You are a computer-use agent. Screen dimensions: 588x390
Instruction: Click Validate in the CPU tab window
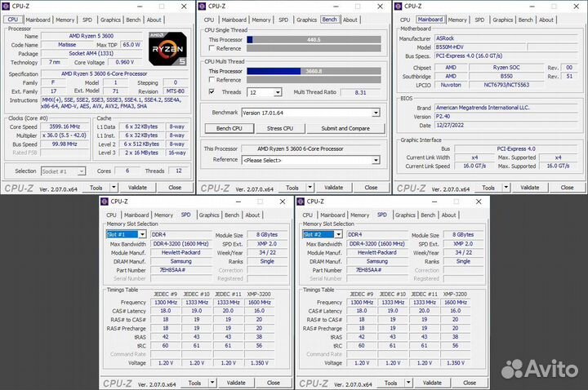[137, 188]
